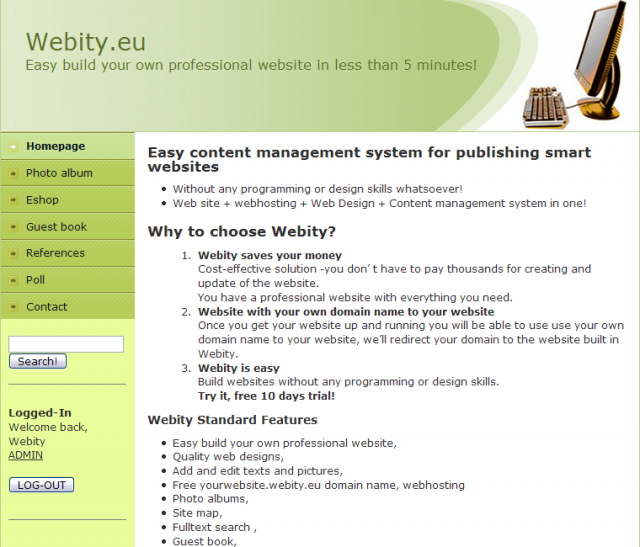The height and width of the screenshot is (547, 640).
Task: Go to the Photo album page
Action: tap(67, 173)
